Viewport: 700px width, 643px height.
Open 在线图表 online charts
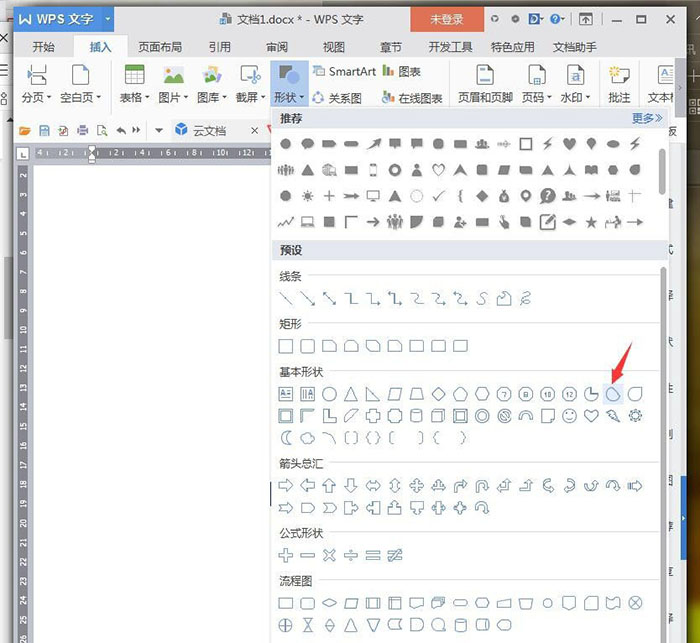[x=412, y=97]
